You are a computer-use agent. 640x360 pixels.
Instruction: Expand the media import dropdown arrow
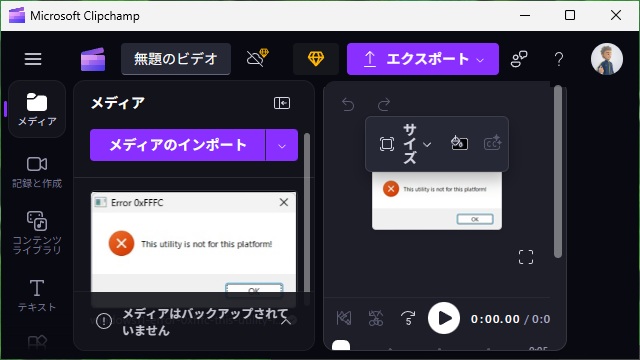click(x=282, y=145)
